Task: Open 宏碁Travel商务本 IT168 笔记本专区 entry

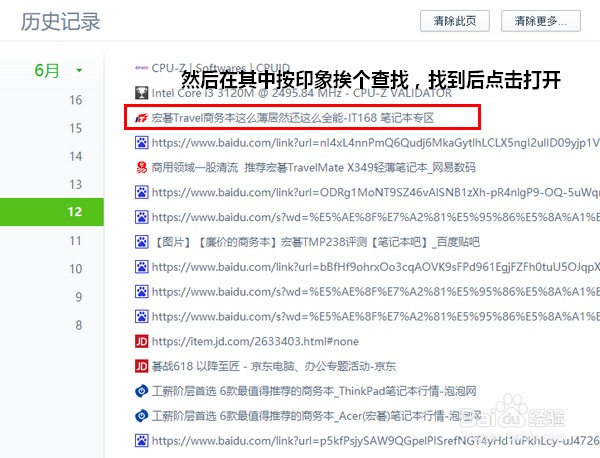Action: [293, 118]
